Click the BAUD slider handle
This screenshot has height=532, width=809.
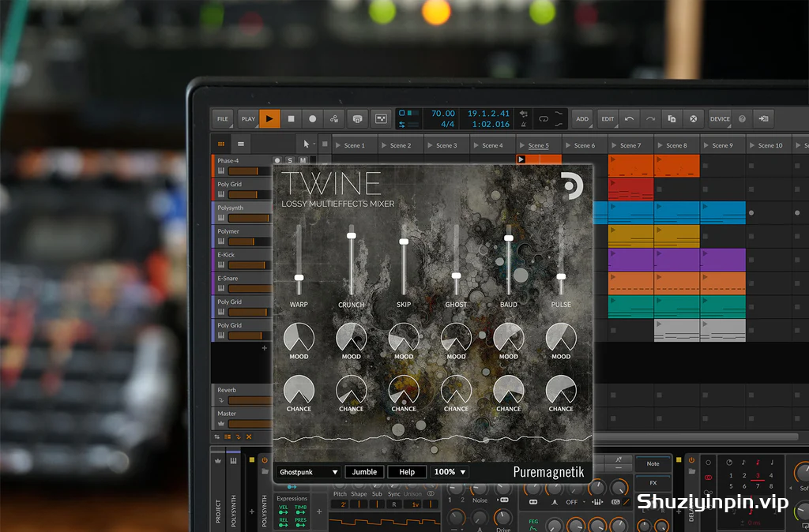tap(509, 238)
